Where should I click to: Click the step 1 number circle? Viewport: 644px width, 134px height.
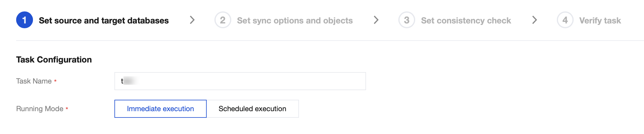coord(25,20)
